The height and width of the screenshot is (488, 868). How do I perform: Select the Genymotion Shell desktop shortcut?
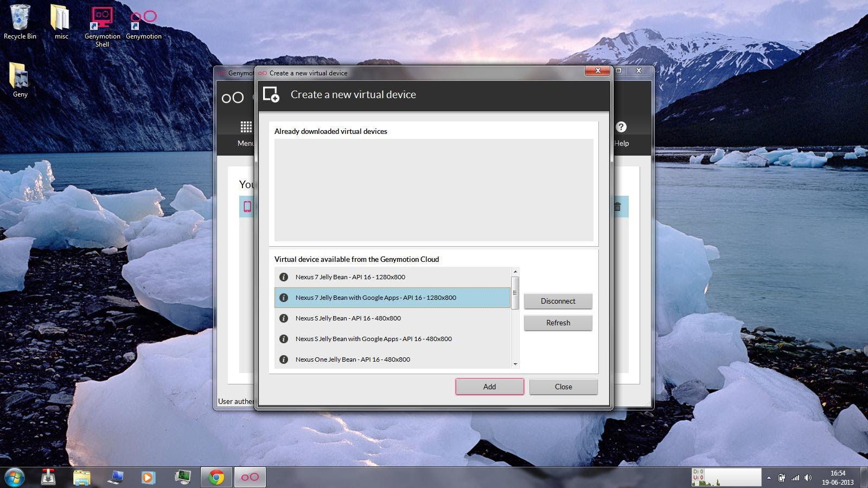pos(102,26)
